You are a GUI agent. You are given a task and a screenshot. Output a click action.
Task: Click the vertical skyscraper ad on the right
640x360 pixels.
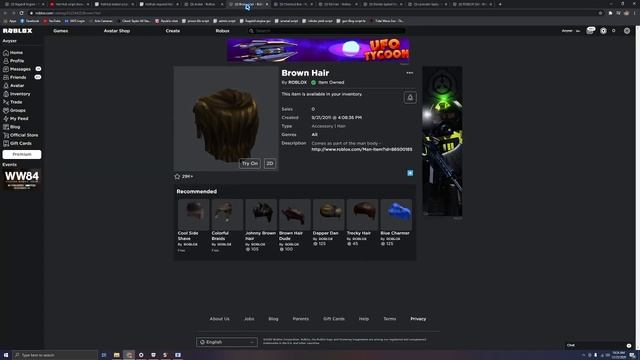[442, 141]
